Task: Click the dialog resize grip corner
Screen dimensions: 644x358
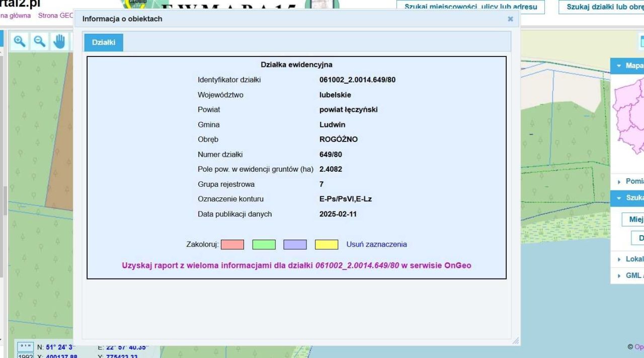Action: click(x=515, y=341)
